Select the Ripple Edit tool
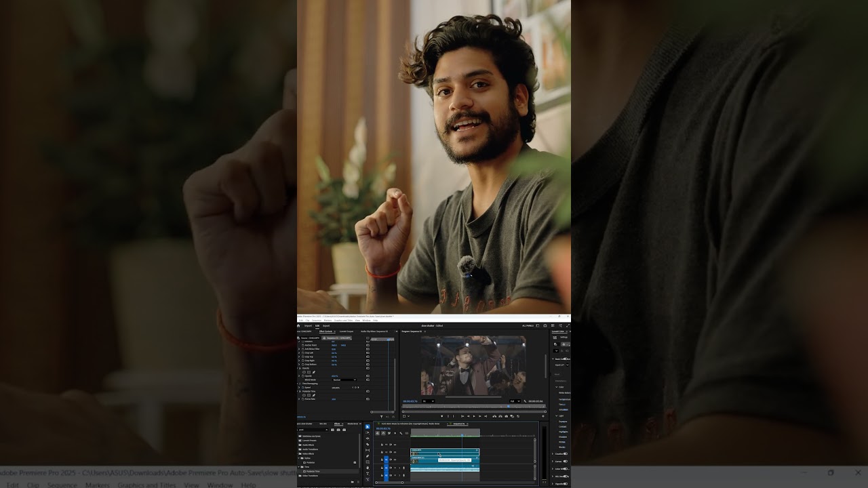Viewport: 868px width, 488px height. (x=368, y=439)
